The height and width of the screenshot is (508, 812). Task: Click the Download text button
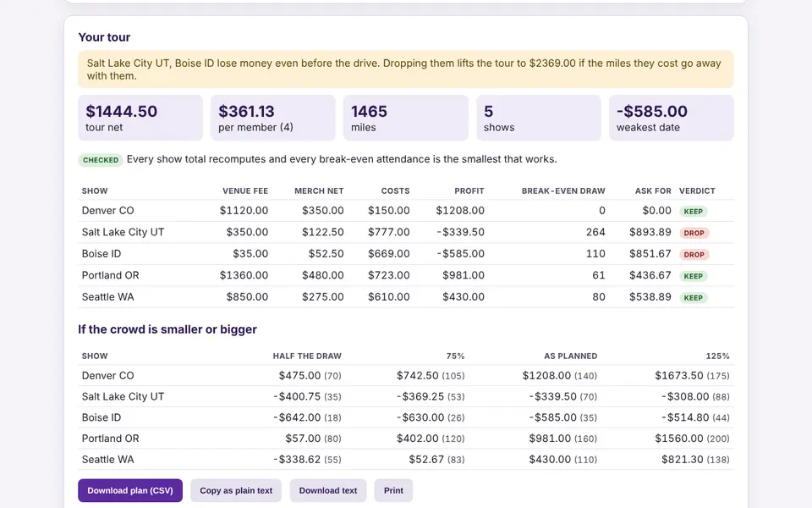(328, 490)
